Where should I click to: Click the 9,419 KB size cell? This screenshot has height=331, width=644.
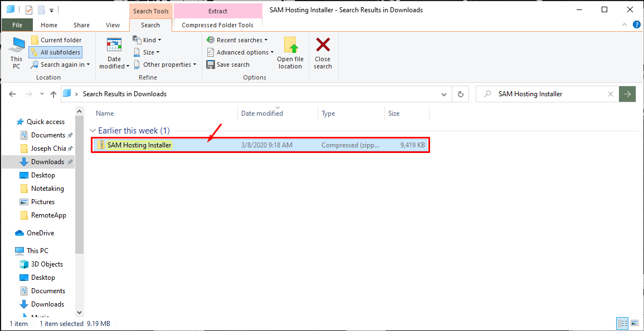(x=413, y=145)
